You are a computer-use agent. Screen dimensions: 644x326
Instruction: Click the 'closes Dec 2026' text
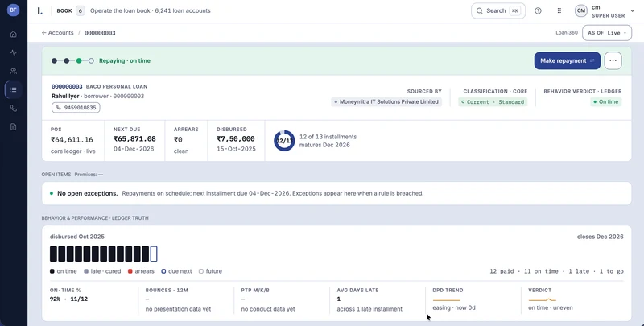600,237
